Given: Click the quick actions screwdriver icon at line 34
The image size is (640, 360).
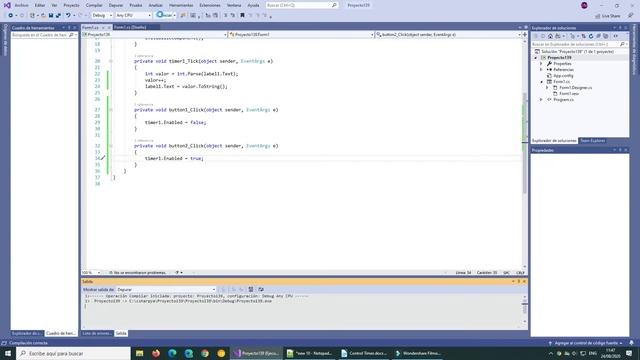Looking at the screenshot, I should pyautogui.click(x=103, y=158).
